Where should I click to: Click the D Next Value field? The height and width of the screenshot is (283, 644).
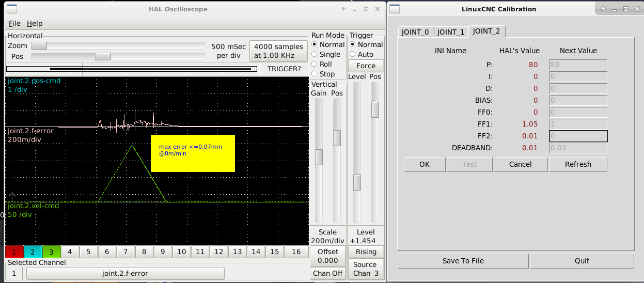pos(578,88)
